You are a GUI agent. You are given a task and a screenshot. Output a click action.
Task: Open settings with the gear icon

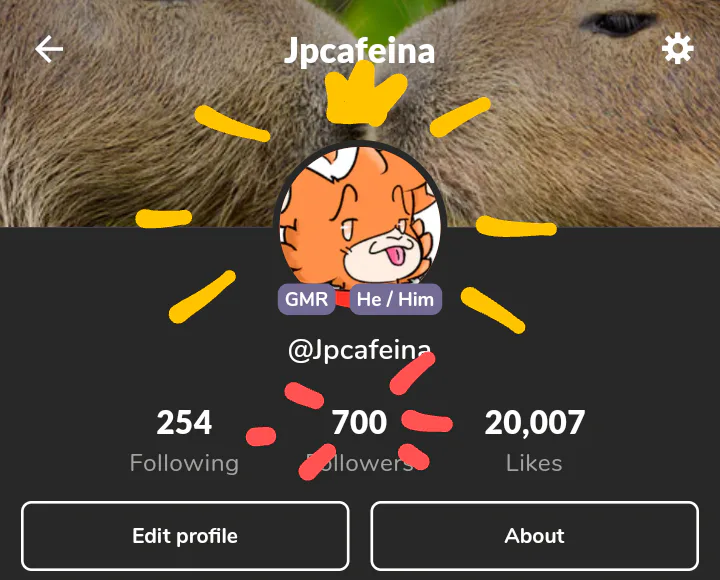[677, 49]
